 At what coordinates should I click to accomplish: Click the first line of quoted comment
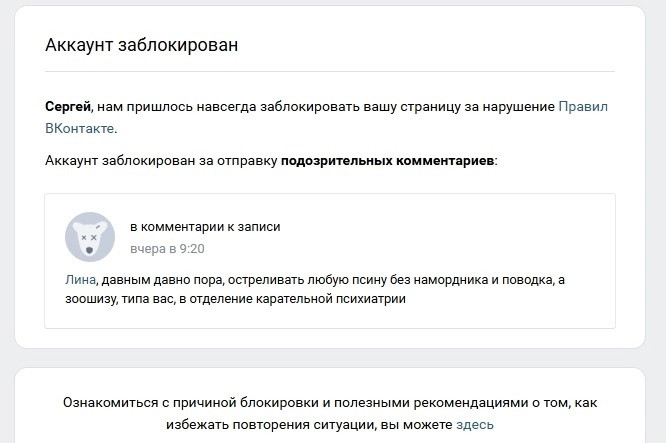click(315, 280)
